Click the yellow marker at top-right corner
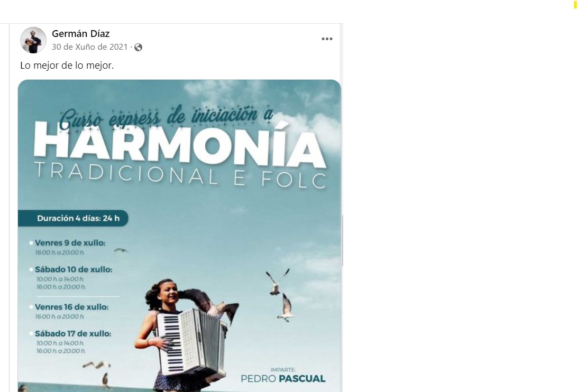This screenshot has height=392, width=577. (x=575, y=4)
